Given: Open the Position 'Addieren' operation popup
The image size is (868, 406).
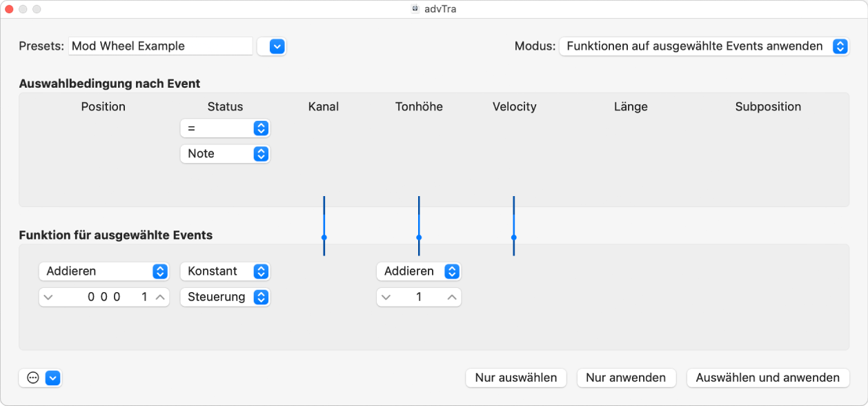Looking at the screenshot, I should click(x=103, y=271).
